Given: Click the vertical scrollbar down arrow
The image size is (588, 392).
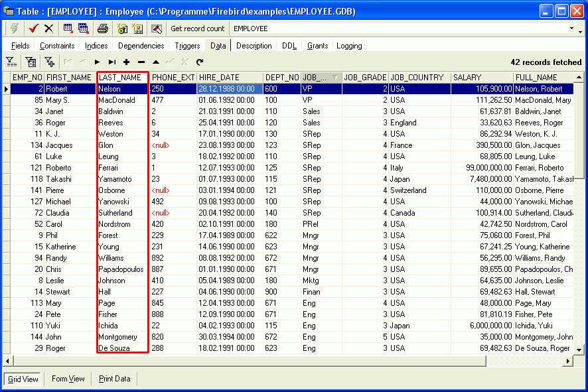Looking at the screenshot, I should point(578,349).
